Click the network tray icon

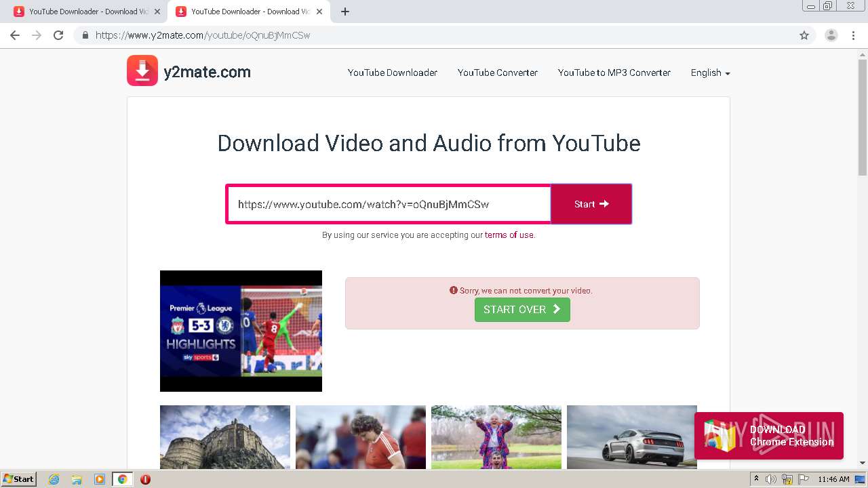click(x=787, y=479)
